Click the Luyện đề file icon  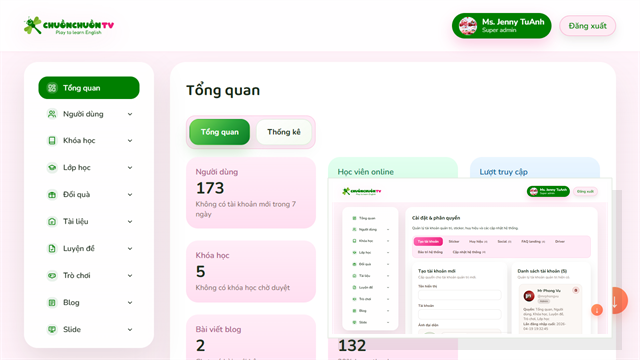click(52, 249)
